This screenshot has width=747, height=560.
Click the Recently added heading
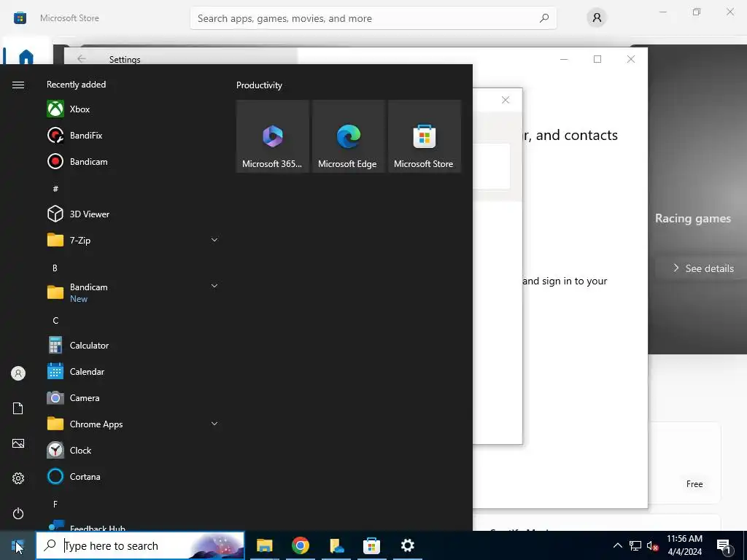tap(76, 85)
